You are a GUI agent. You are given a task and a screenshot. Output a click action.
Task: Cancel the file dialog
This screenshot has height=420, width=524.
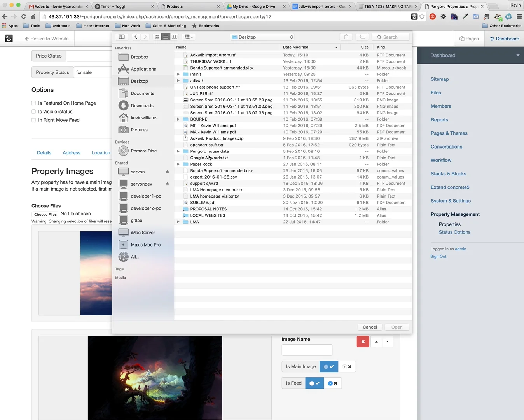[x=370, y=327]
